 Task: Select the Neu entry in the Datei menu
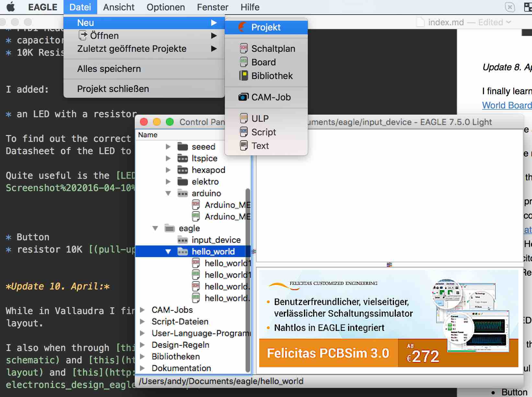pyautogui.click(x=144, y=23)
